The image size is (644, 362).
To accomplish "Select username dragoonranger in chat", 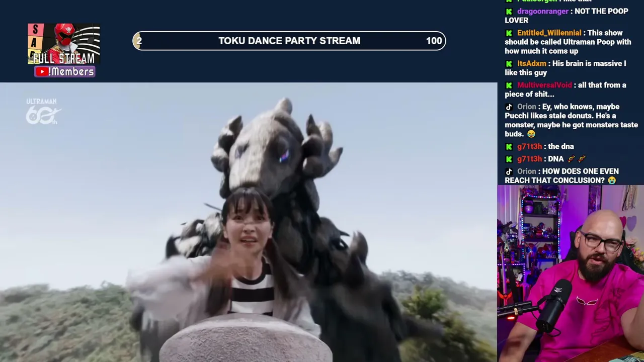I will [543, 11].
